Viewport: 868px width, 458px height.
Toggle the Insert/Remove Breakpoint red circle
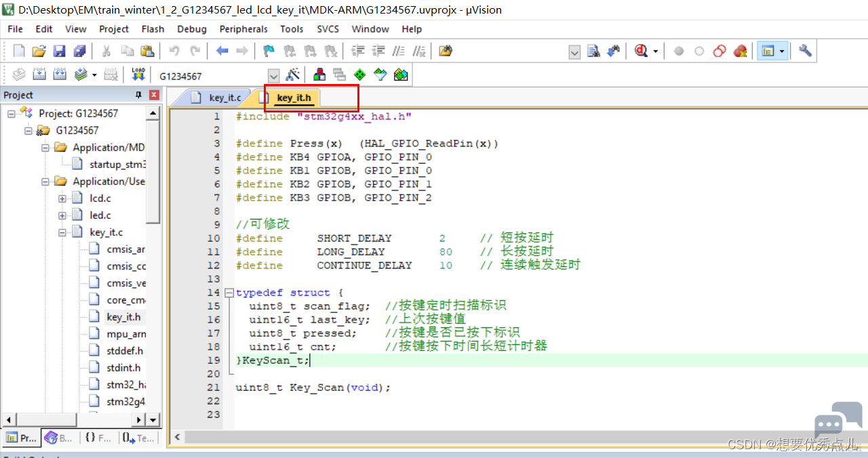tap(679, 51)
